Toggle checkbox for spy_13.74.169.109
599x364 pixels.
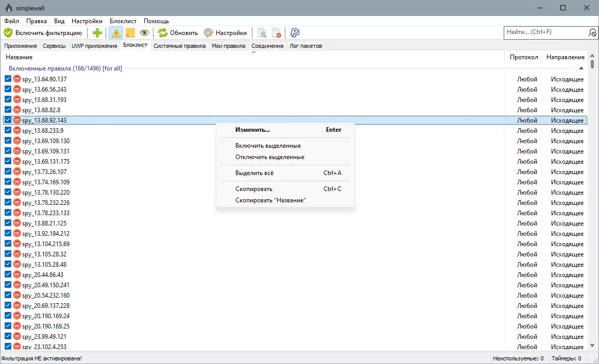click(8, 182)
